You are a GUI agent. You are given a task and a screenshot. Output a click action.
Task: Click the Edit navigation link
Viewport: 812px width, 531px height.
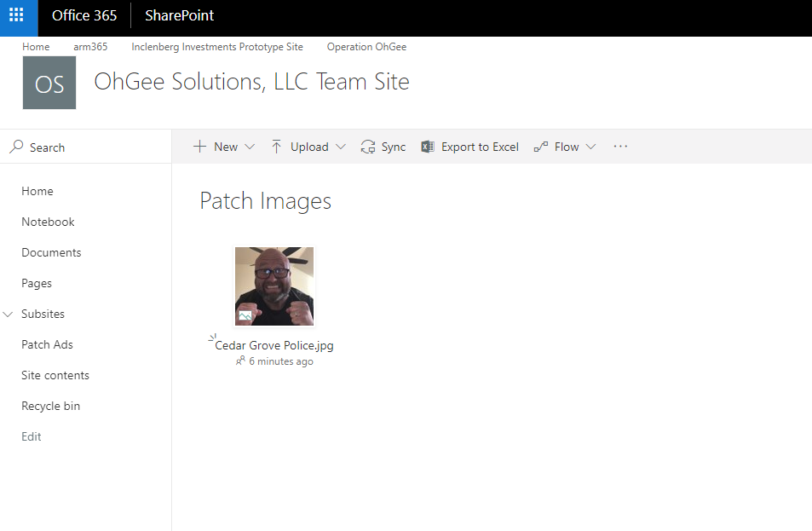pos(32,436)
